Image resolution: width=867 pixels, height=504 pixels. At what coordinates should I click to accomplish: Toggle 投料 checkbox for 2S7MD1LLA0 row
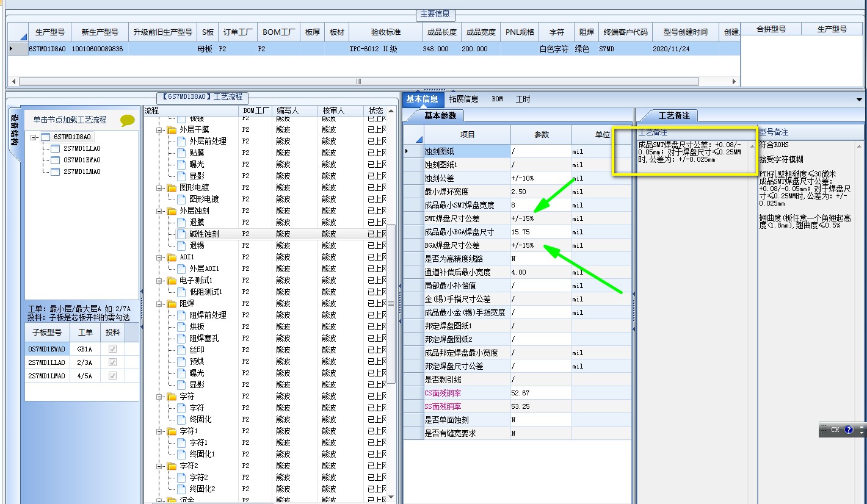pos(112,362)
